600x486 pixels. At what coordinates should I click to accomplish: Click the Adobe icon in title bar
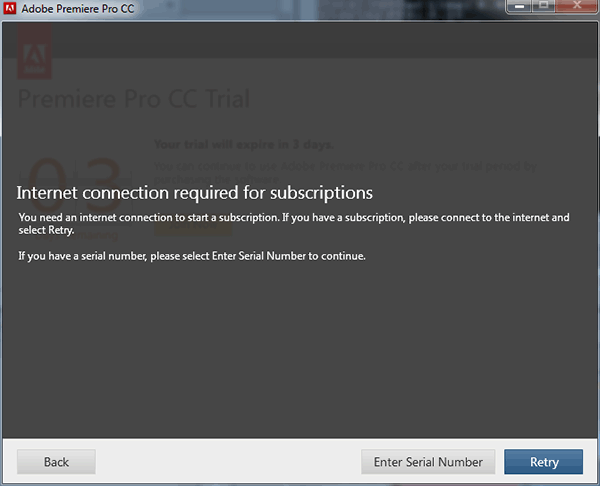tap(10, 8)
